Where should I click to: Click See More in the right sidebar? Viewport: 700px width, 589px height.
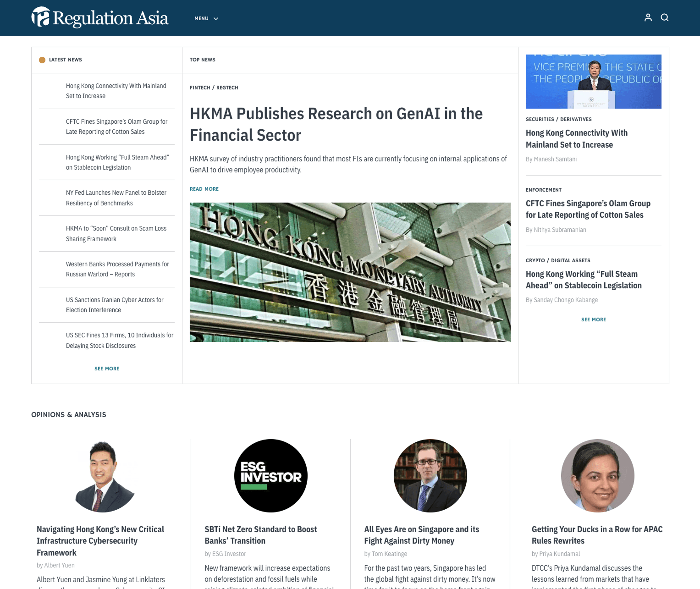594,319
